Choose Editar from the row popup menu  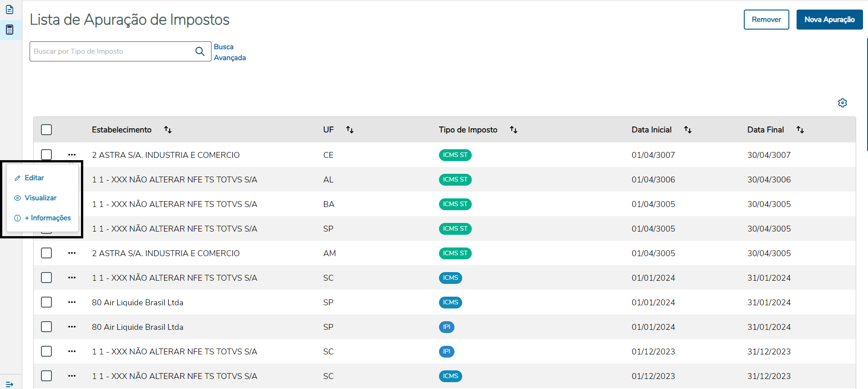coord(42,178)
